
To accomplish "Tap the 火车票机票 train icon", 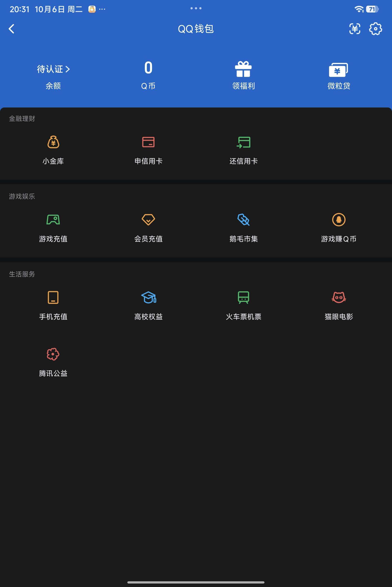I will point(244,297).
